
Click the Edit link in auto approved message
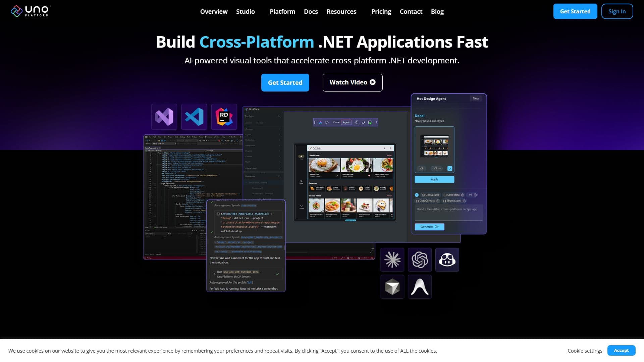(x=250, y=283)
